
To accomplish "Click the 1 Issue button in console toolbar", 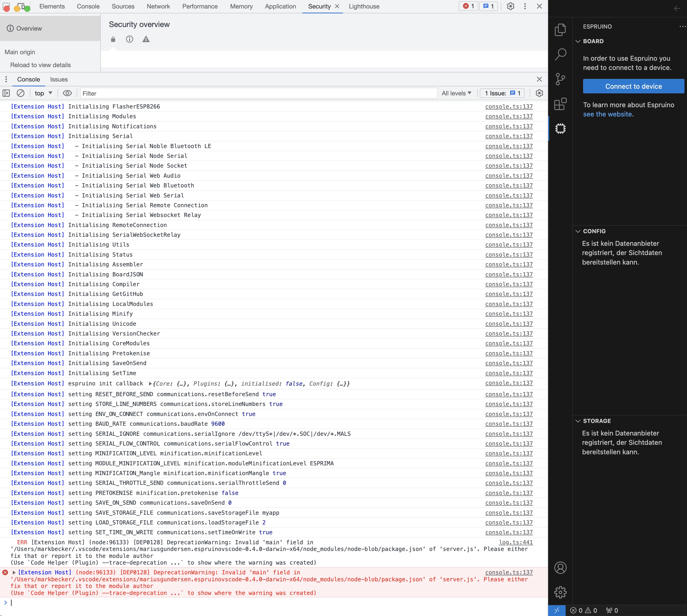I will (502, 93).
